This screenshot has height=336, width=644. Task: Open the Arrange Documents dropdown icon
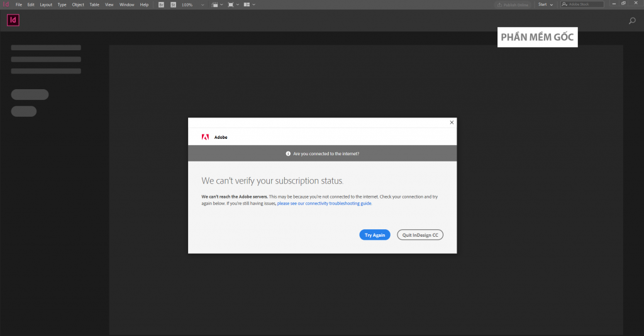[249, 5]
